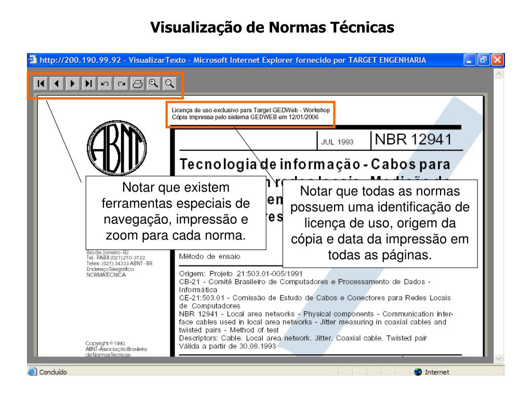The width and height of the screenshot is (532, 399).
Task: Print the norm with printer icon
Action: [x=137, y=84]
